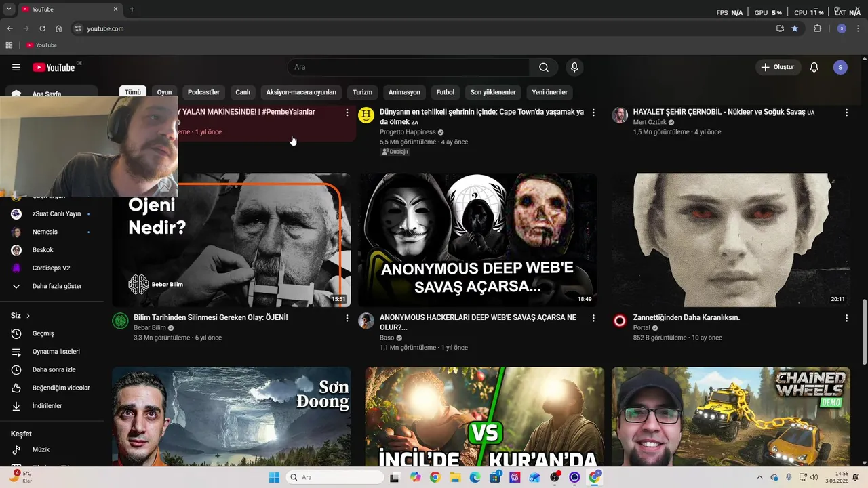Image resolution: width=868 pixels, height=488 pixels.
Task: Select the Tümü filter chip
Action: pos(133,92)
